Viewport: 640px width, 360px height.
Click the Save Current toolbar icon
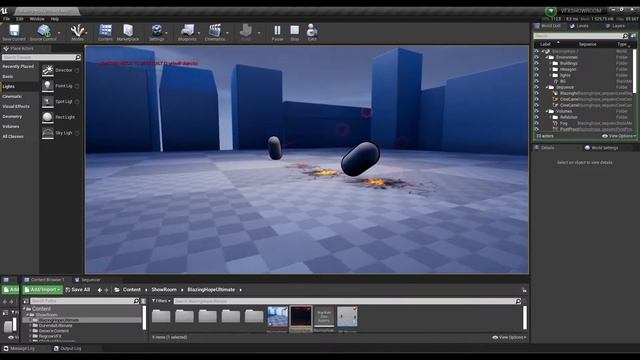pos(14,31)
